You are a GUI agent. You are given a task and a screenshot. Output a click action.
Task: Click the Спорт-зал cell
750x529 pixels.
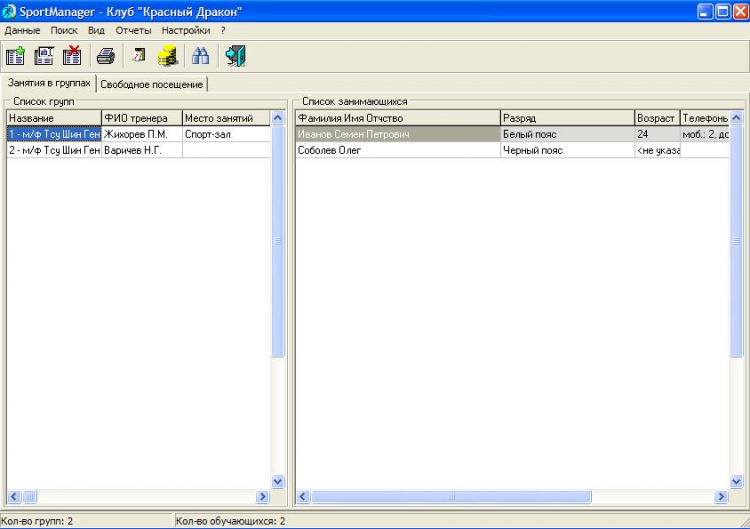[226, 134]
